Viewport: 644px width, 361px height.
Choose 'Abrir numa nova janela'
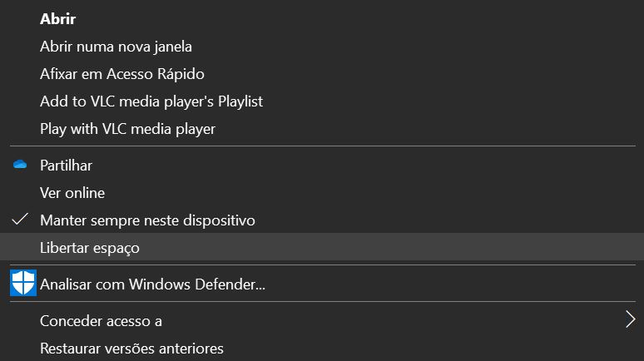pyautogui.click(x=116, y=47)
